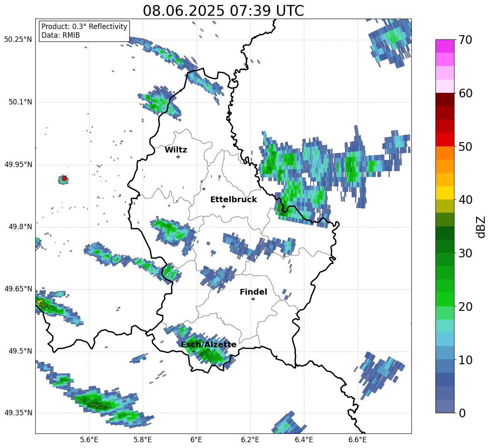This screenshot has height=448, width=491.
Task: Click the bright green colorbar segment at 20
Action: pos(445,299)
